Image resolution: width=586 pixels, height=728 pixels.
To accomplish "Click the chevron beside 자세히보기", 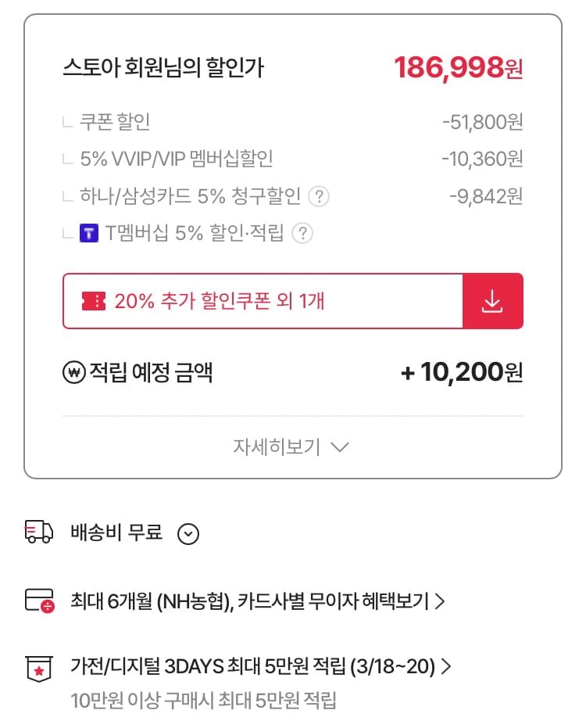I will (339, 447).
